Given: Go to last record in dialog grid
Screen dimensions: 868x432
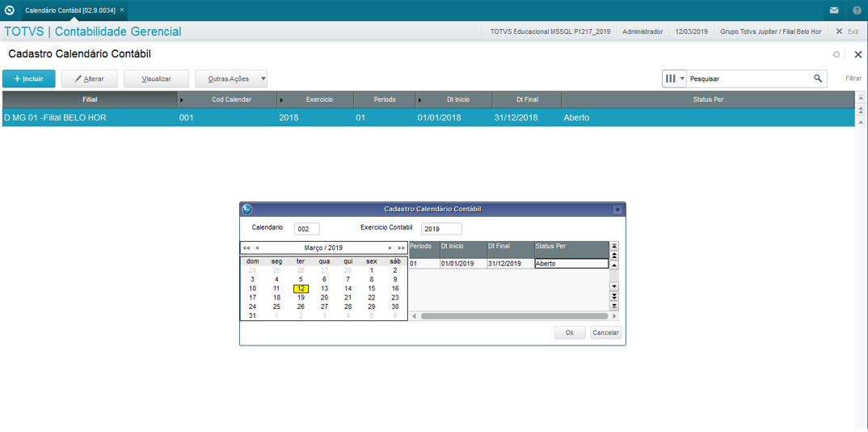Looking at the screenshot, I should point(614,306).
